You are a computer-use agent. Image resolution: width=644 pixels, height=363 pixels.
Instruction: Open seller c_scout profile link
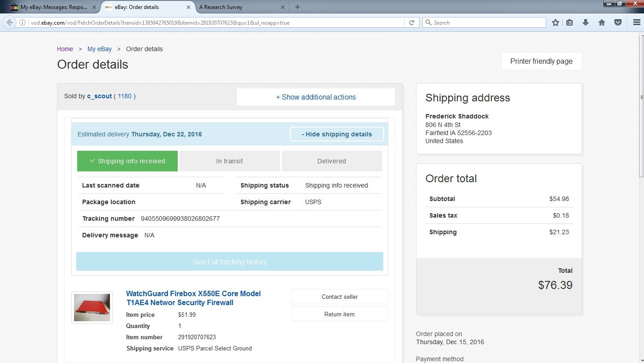[100, 96]
